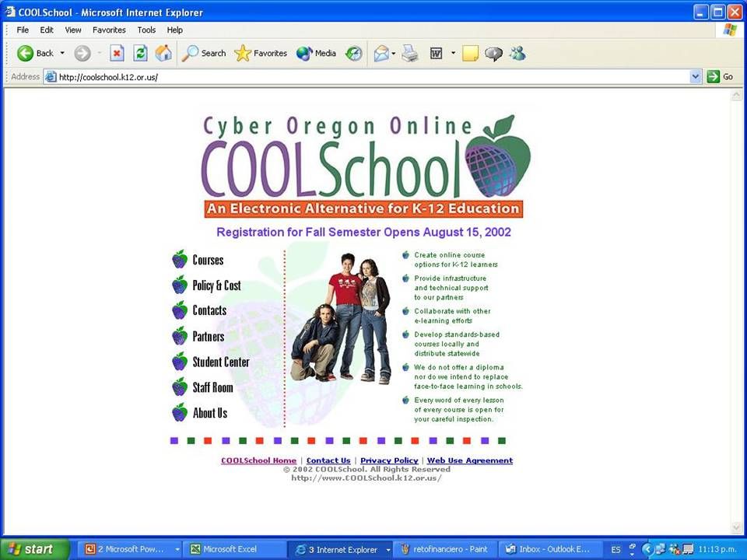This screenshot has height=560, width=747.
Task: Open the File menu
Action: [x=23, y=30]
